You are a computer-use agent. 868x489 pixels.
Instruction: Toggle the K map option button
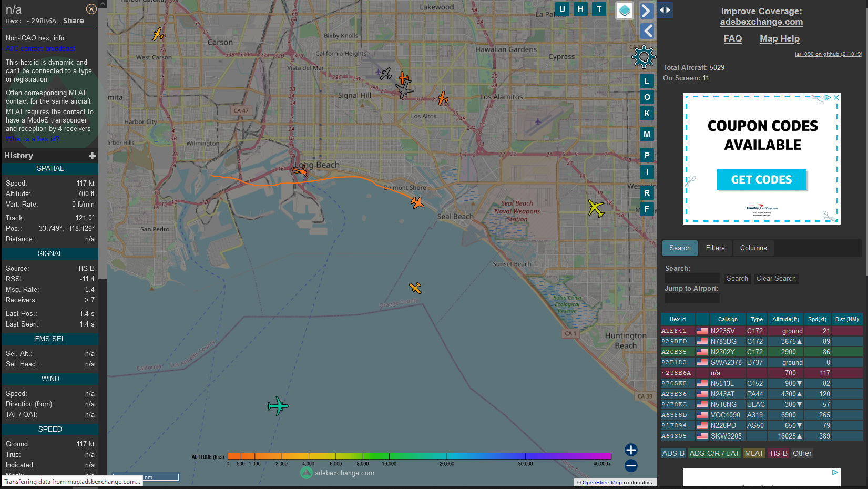pyautogui.click(x=647, y=114)
